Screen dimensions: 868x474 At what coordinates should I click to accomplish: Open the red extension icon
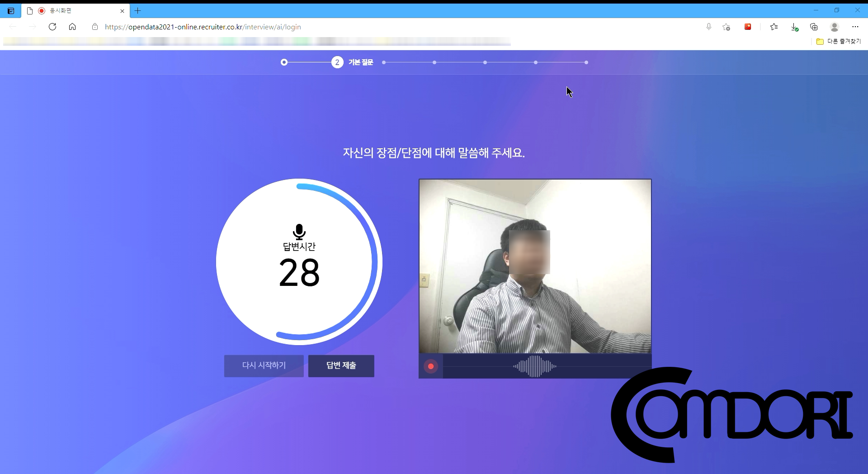coord(748,27)
